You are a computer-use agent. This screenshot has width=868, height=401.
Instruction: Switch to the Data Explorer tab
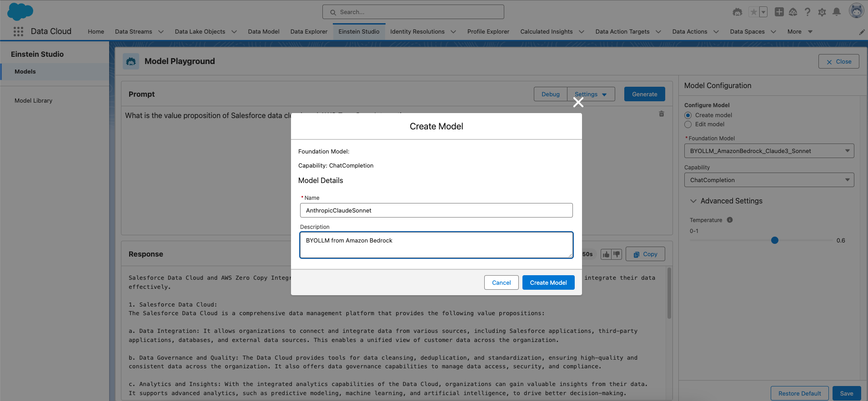pyautogui.click(x=309, y=32)
